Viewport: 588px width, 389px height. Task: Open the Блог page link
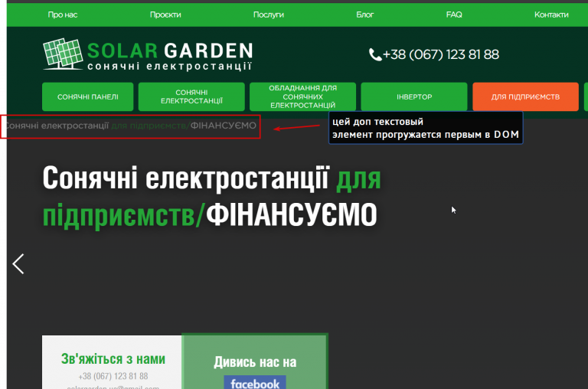365,15
